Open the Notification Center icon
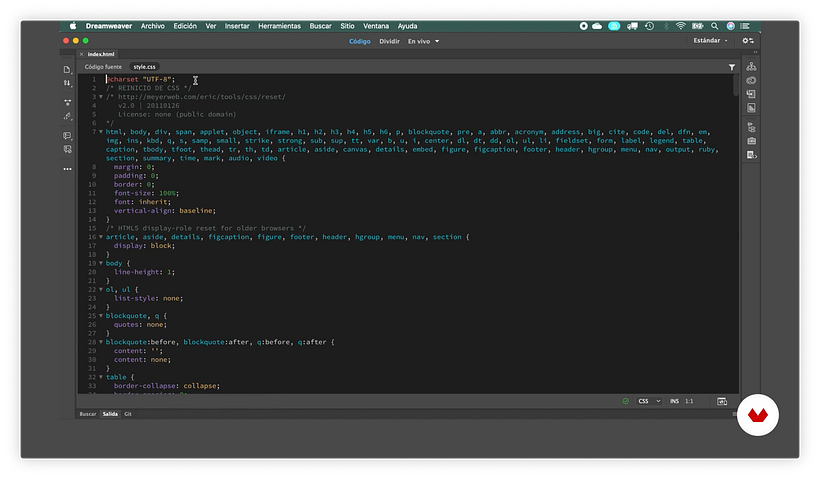This screenshot has height=479, width=820. [745, 26]
